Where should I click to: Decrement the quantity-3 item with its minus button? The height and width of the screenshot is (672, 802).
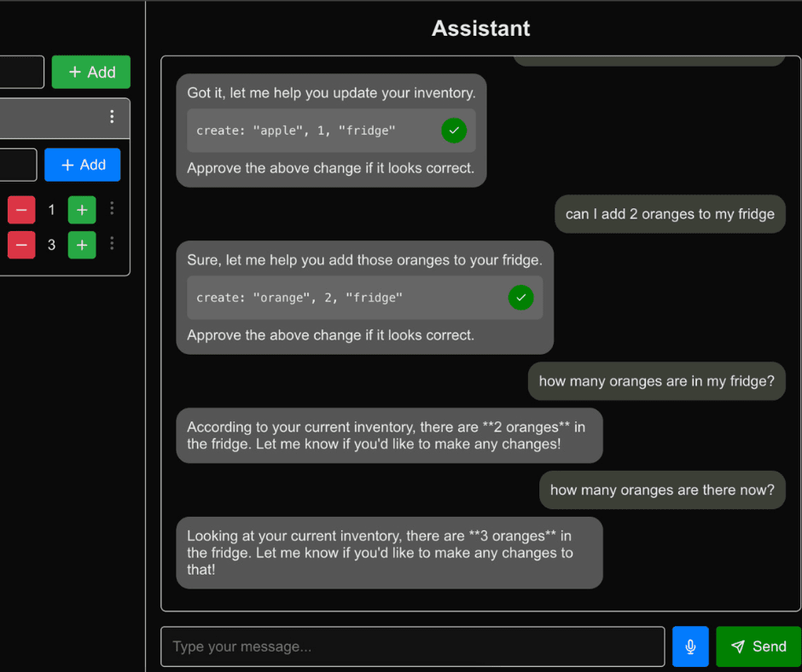(x=21, y=245)
